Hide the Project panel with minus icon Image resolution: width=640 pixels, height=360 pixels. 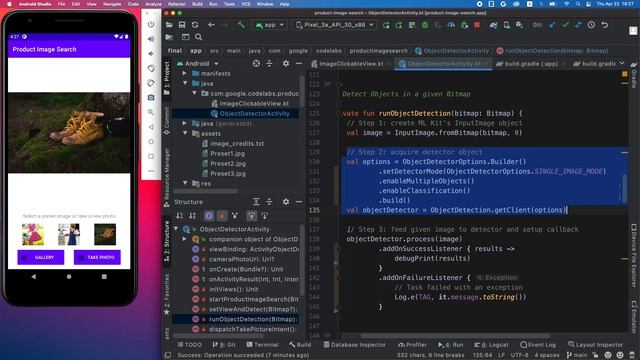point(299,63)
